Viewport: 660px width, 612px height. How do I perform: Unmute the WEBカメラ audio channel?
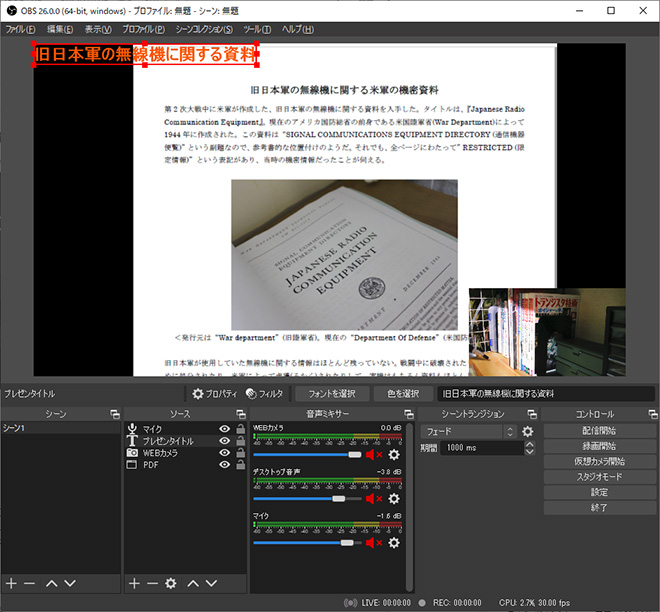(x=374, y=455)
